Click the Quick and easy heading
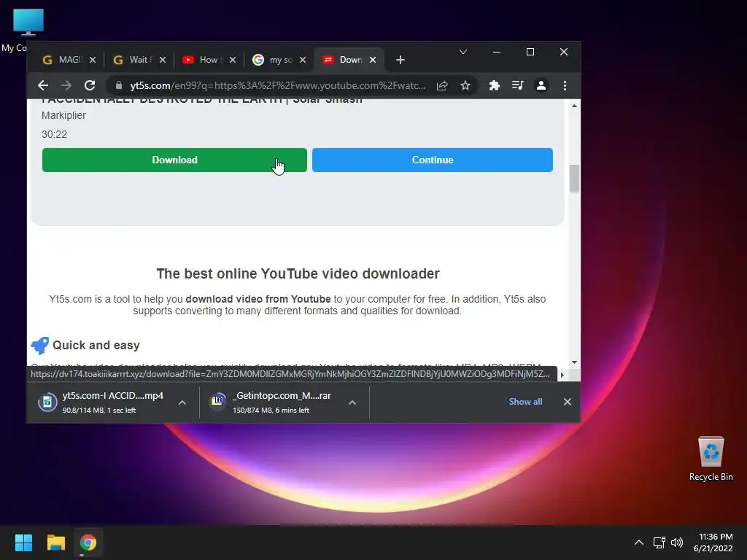This screenshot has width=747, height=560. 96,345
